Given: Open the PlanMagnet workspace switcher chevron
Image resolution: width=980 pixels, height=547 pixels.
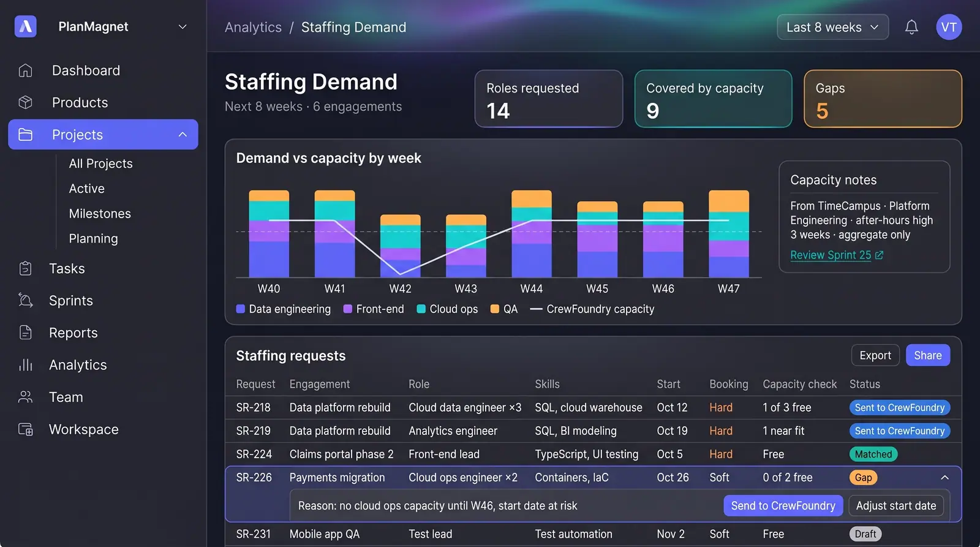Looking at the screenshot, I should point(183,27).
